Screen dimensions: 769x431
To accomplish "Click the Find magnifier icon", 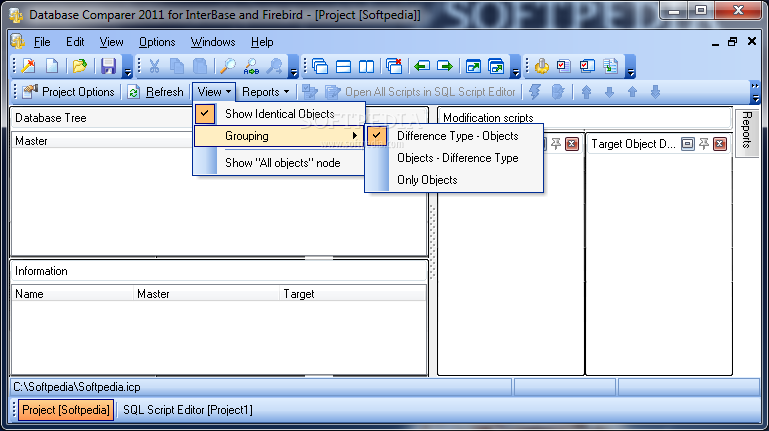I will click(x=228, y=66).
